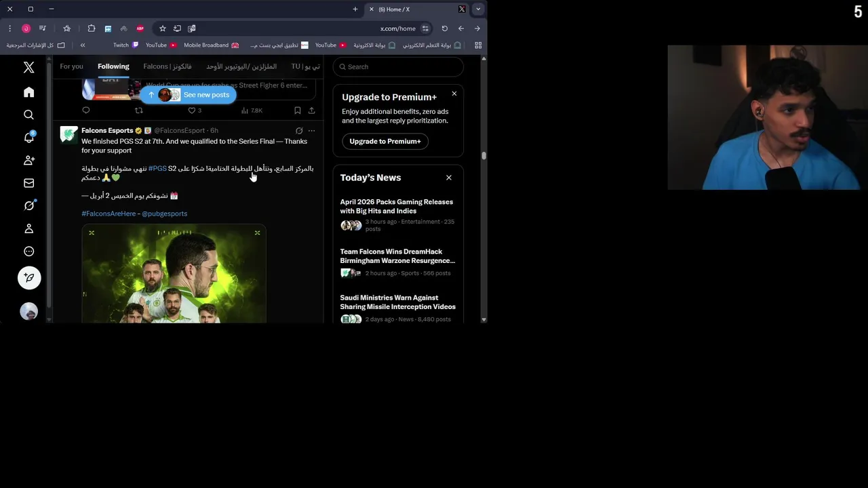Open Team Falcons Wins DreamHack news

398,264
